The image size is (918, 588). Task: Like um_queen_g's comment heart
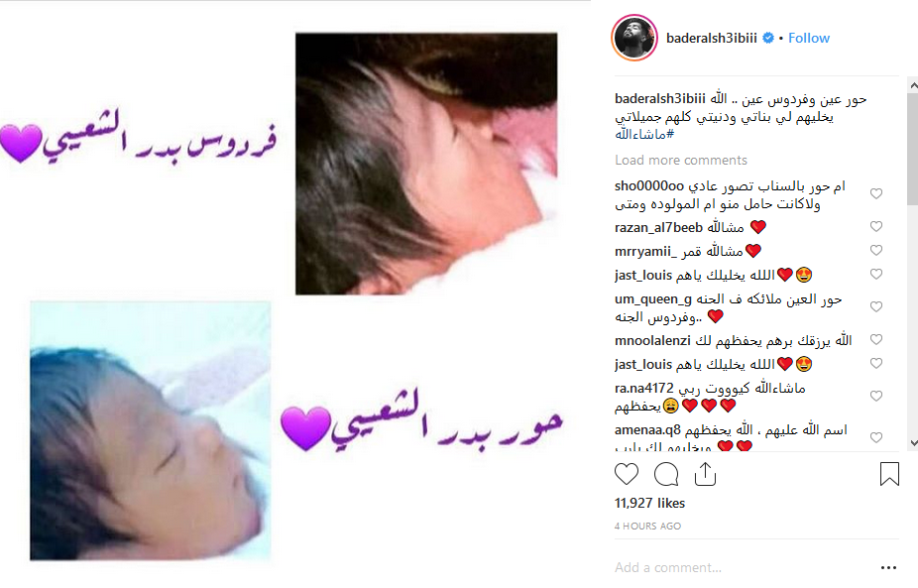click(875, 306)
